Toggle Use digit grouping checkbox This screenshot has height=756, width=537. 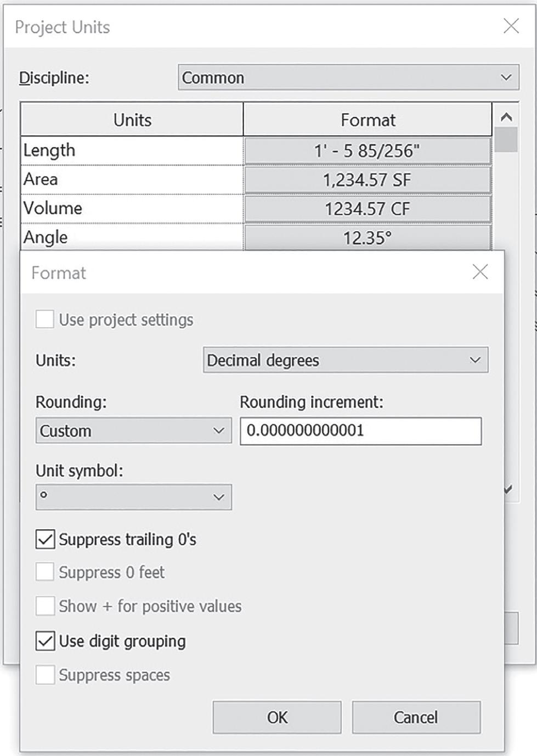click(45, 641)
